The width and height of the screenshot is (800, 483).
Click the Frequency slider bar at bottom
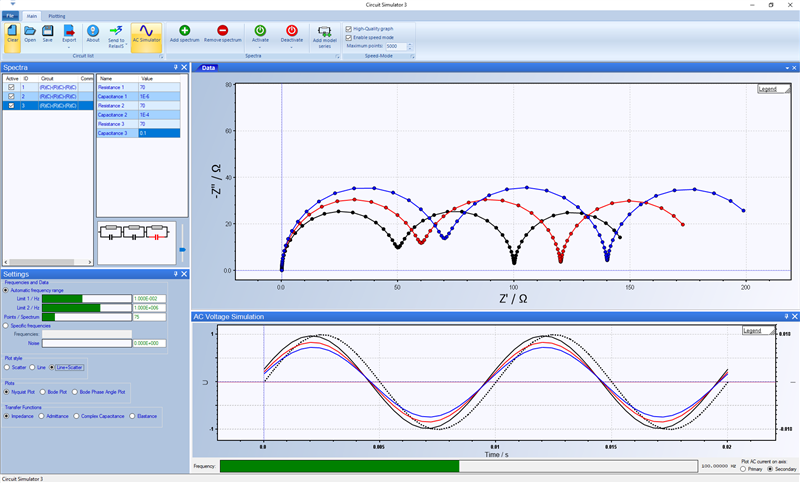[459, 466]
